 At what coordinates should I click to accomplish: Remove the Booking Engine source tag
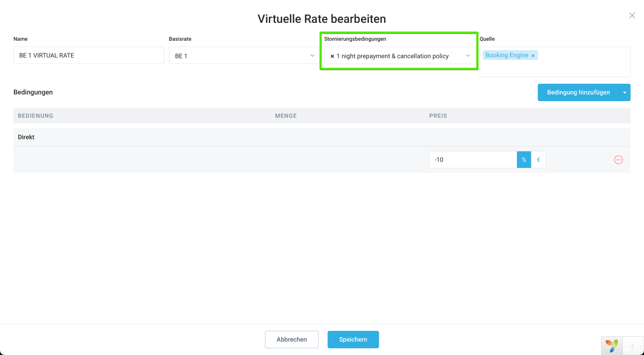[533, 56]
